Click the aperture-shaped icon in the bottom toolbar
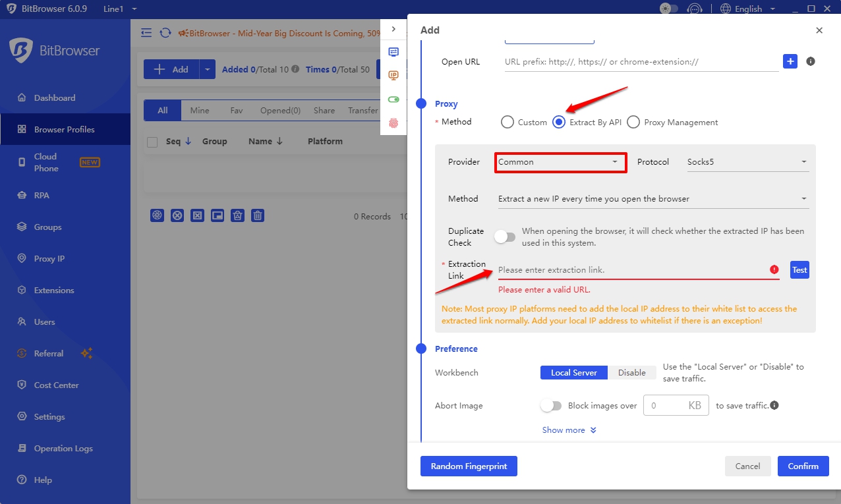The height and width of the screenshot is (504, 841). (157, 215)
